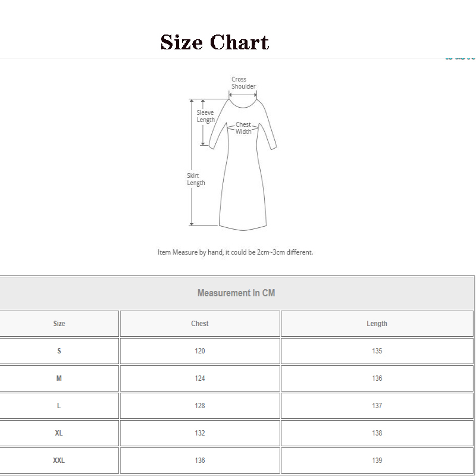Click the Size column header
Viewport: 476px width, 476px height.
click(59, 323)
